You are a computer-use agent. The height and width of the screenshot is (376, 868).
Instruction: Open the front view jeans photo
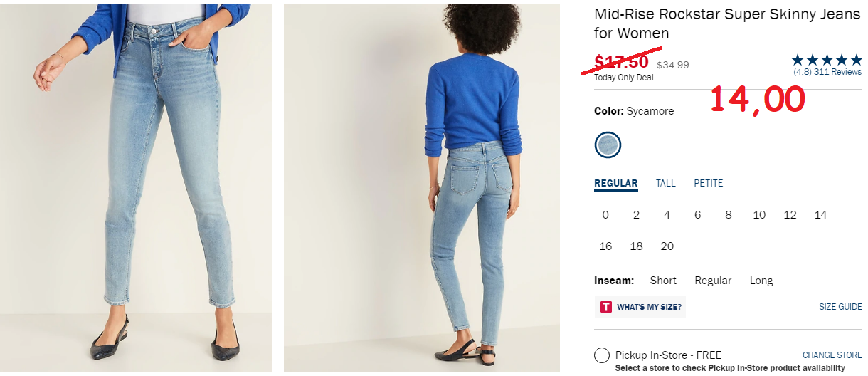[136, 187]
